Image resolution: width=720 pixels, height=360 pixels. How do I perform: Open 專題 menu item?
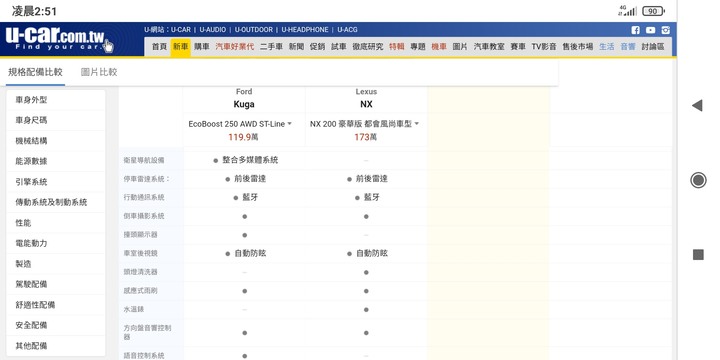tap(418, 47)
